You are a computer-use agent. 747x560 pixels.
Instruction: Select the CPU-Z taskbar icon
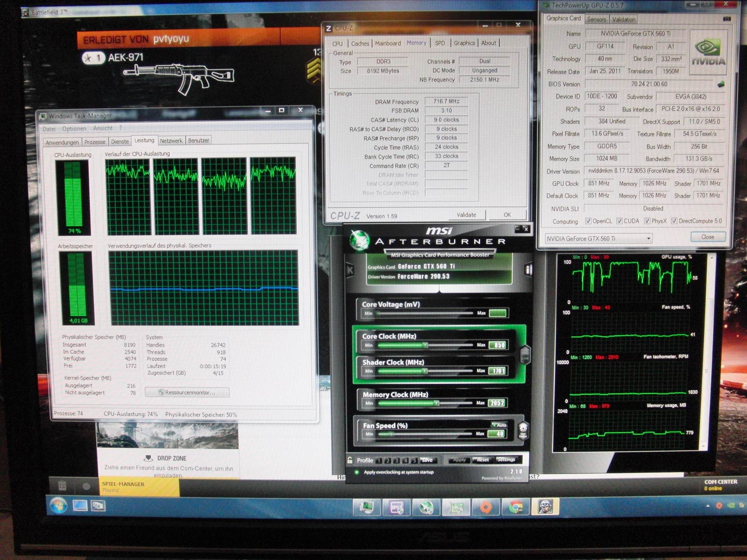[x=396, y=507]
